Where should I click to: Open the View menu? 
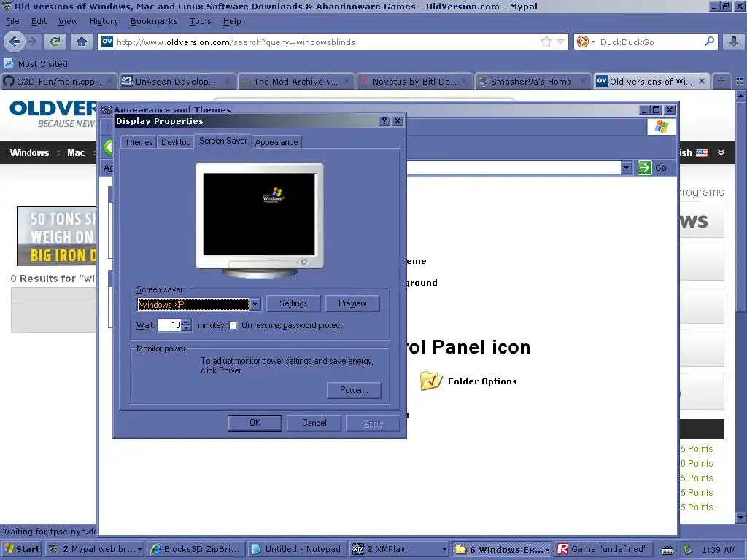(x=68, y=21)
